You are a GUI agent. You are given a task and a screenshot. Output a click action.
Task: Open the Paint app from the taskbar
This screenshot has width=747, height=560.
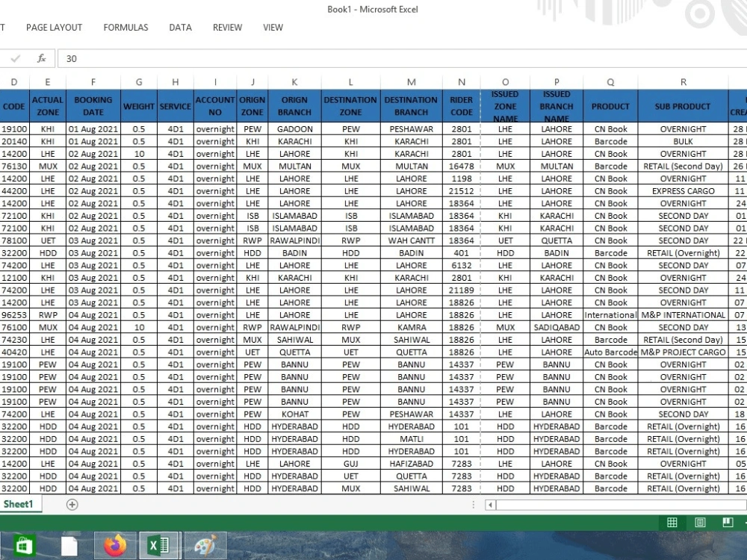point(204,545)
